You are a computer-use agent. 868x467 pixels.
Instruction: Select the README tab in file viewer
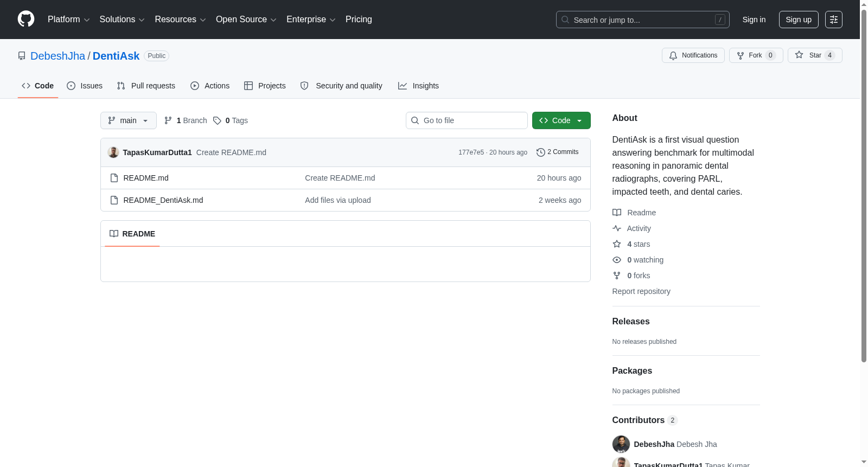(x=132, y=234)
